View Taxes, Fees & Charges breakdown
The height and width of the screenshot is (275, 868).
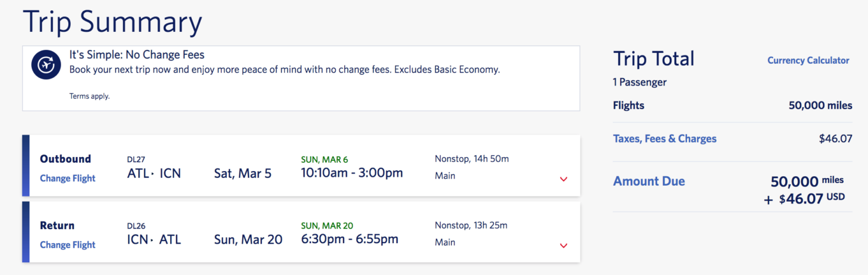pos(665,138)
